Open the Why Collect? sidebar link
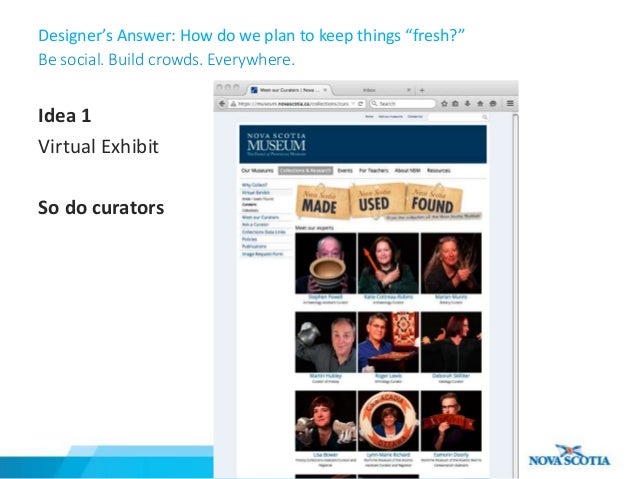This screenshot has height=479, width=638. coord(255,185)
